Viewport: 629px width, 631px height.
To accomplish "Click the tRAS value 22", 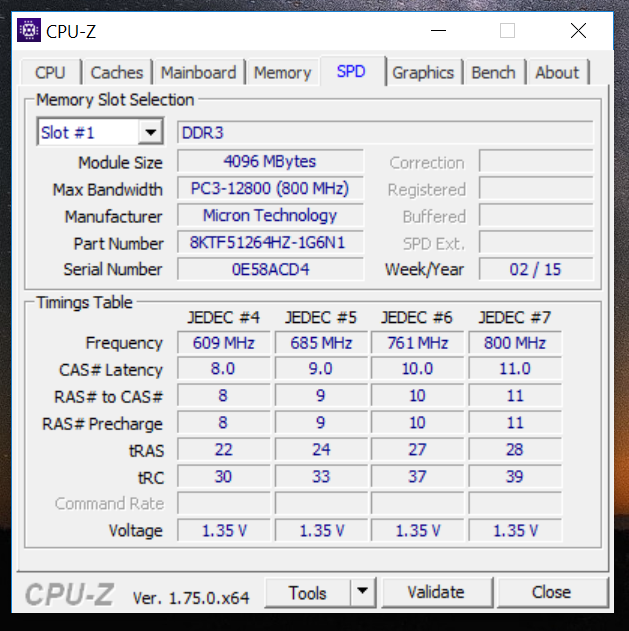I will 223,450.
